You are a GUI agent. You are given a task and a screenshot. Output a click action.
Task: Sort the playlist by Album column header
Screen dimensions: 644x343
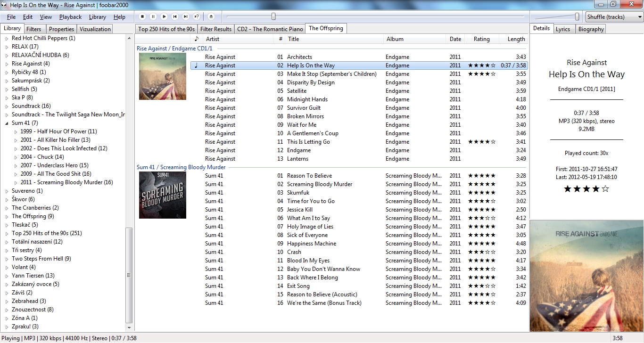pyautogui.click(x=415, y=39)
